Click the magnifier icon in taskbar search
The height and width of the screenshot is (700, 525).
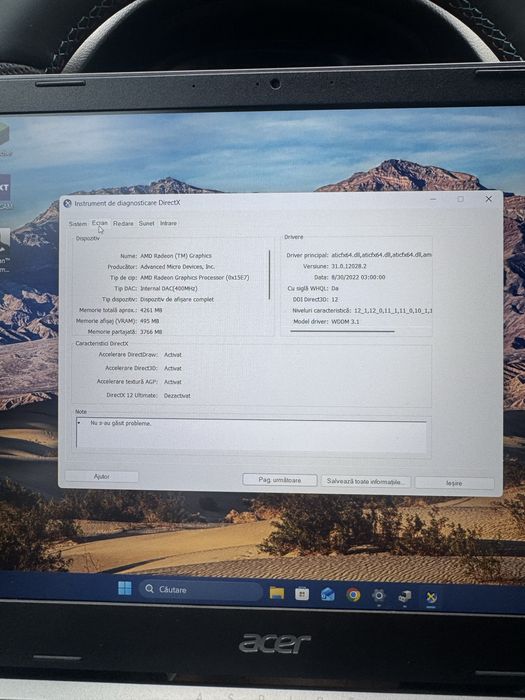(150, 589)
